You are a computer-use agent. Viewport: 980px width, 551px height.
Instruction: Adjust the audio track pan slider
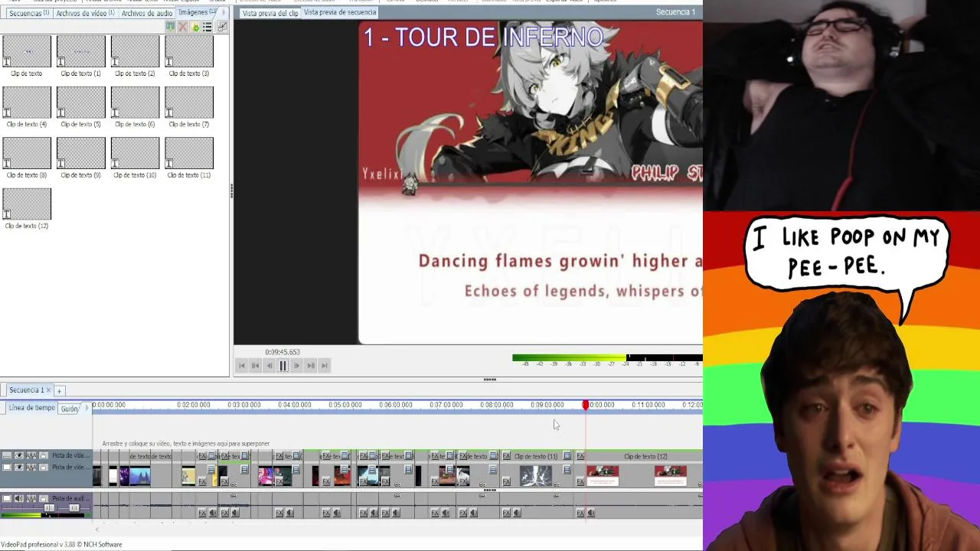(74, 507)
